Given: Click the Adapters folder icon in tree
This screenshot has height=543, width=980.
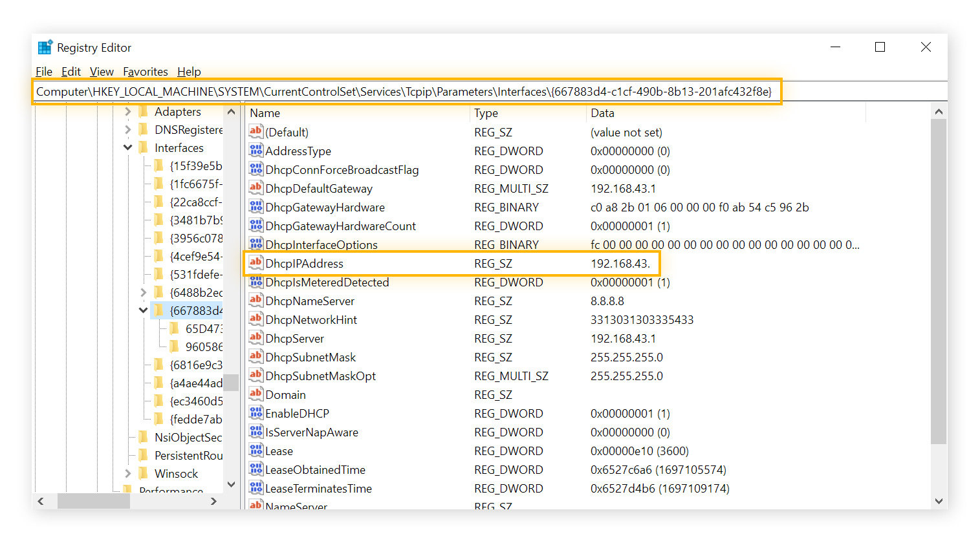Looking at the screenshot, I should pos(144,111).
